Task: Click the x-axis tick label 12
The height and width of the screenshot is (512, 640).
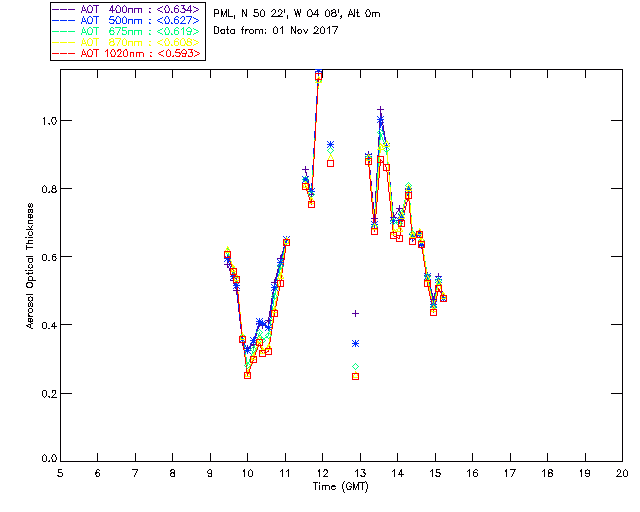Action: click(322, 472)
